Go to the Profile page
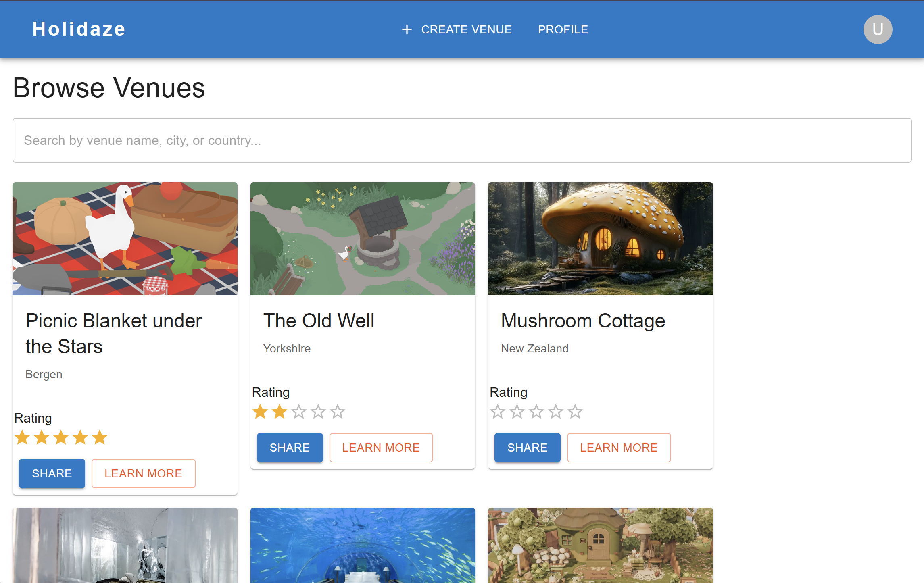The height and width of the screenshot is (583, 924). coord(563,29)
